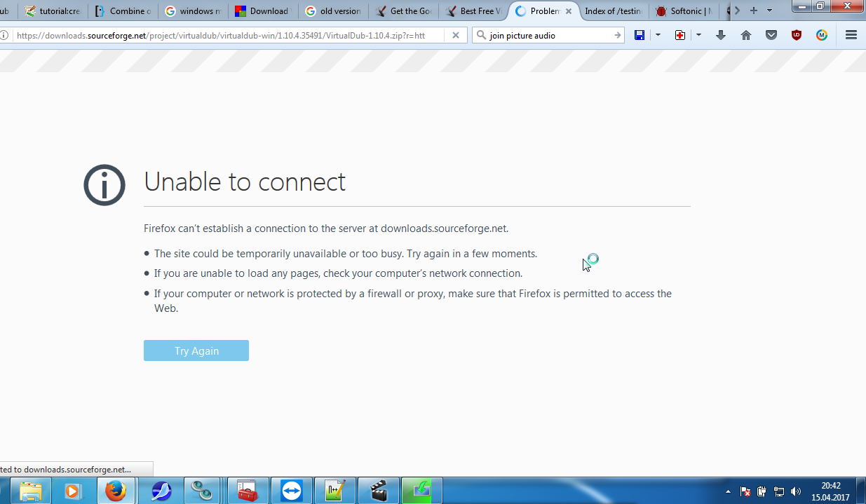Click the 'Unable to connect' heading

coord(245,182)
